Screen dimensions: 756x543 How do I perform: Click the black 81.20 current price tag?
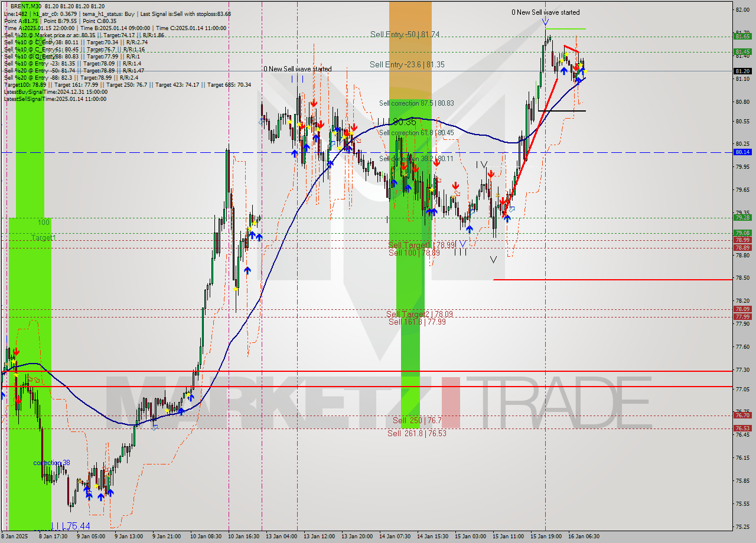[x=742, y=71]
